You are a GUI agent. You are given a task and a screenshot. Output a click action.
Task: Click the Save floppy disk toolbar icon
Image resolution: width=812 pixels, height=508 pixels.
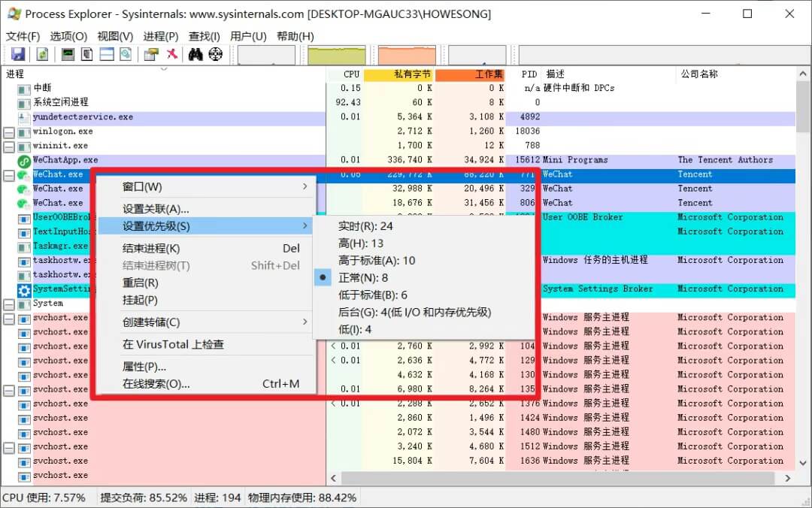pyautogui.click(x=18, y=54)
